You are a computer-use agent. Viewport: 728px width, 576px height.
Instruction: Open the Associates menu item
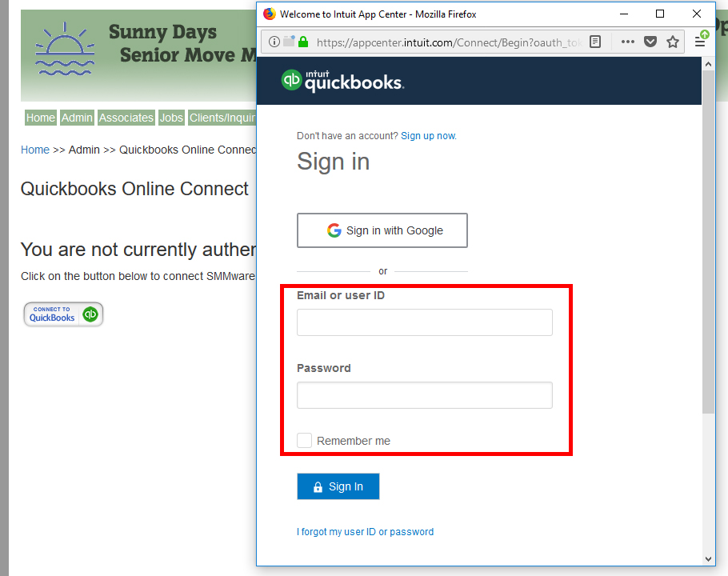[x=126, y=118]
